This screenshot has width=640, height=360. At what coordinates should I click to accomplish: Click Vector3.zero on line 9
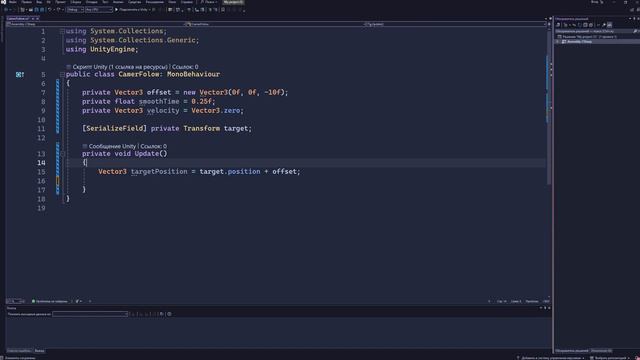tap(217, 111)
